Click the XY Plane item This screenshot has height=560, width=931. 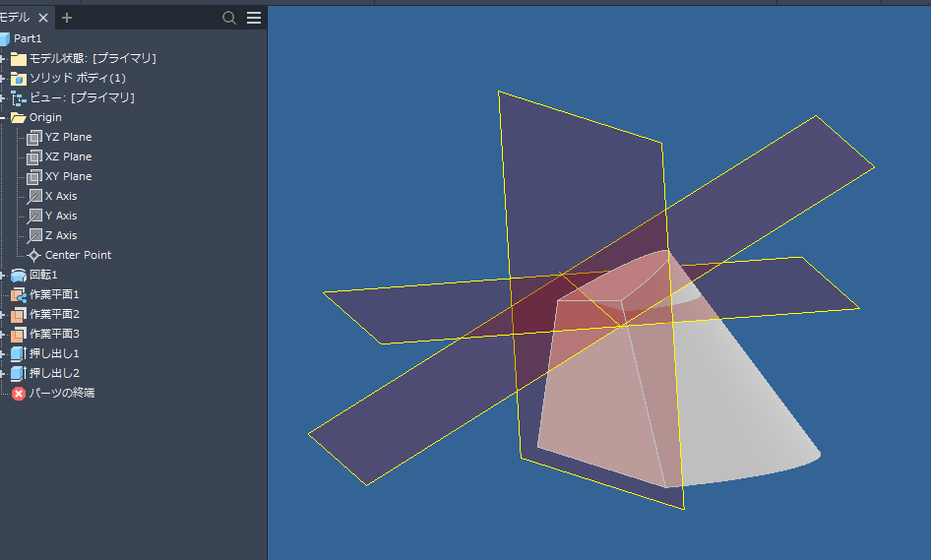[x=68, y=176]
